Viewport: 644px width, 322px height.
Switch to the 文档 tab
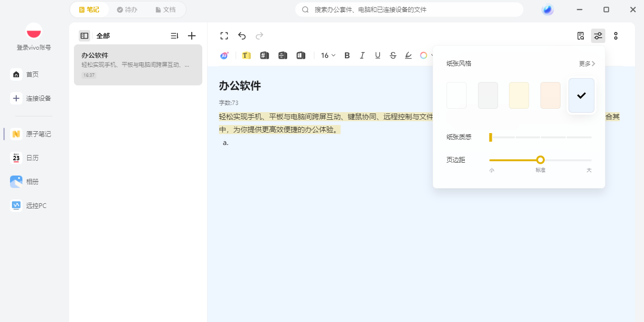[166, 10]
